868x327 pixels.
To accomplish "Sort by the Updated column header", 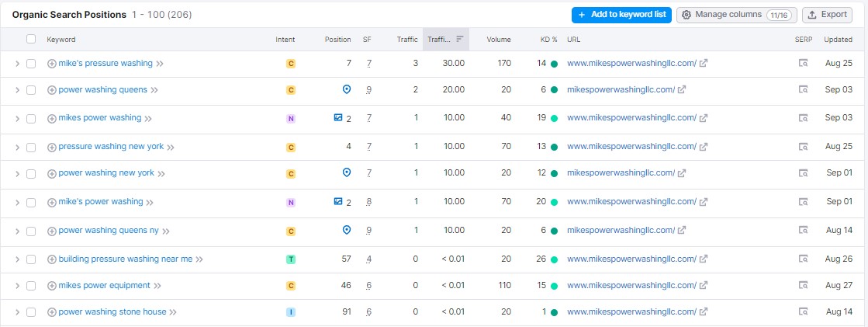I will 838,40.
